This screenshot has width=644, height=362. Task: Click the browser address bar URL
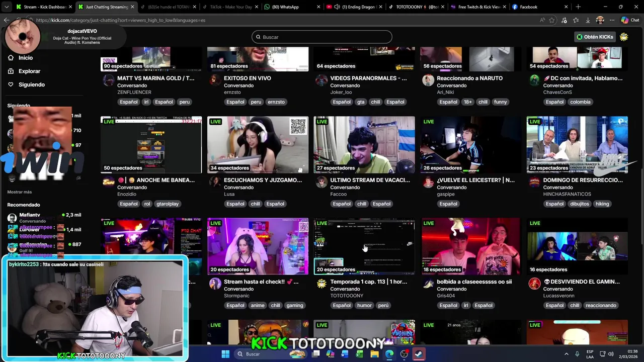pyautogui.click(x=121, y=20)
